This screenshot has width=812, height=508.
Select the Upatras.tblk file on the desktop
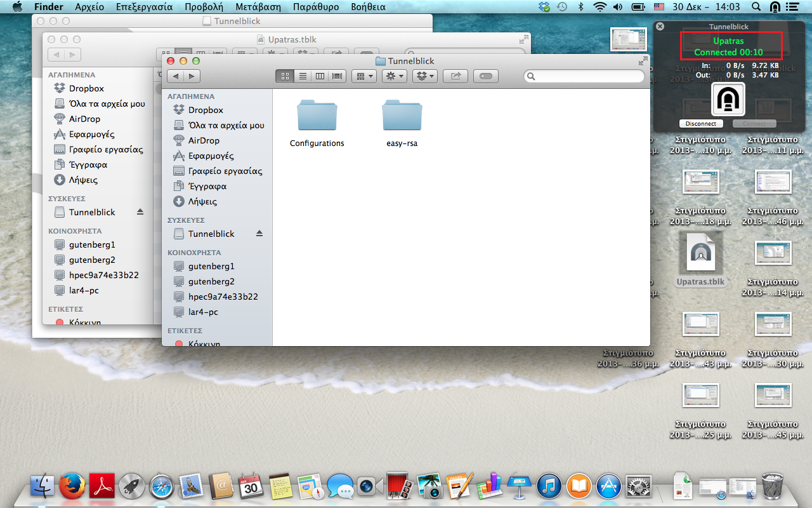(x=700, y=258)
